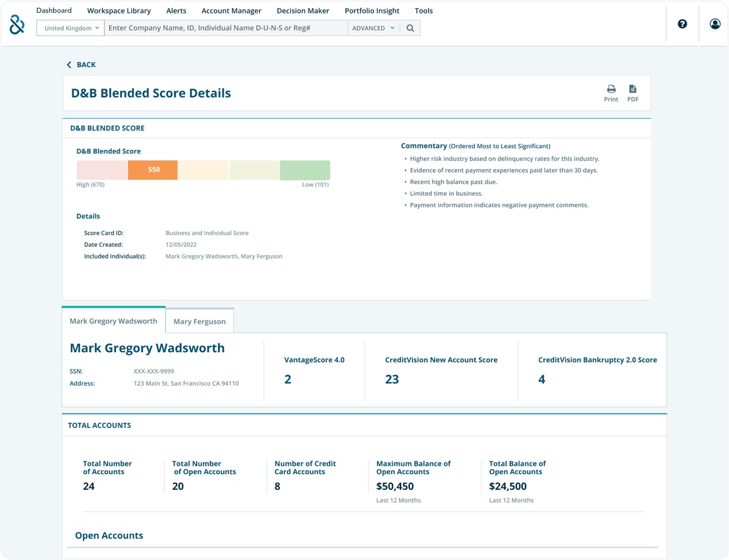Go back using the BACK link
The image size is (729, 560).
[86, 65]
